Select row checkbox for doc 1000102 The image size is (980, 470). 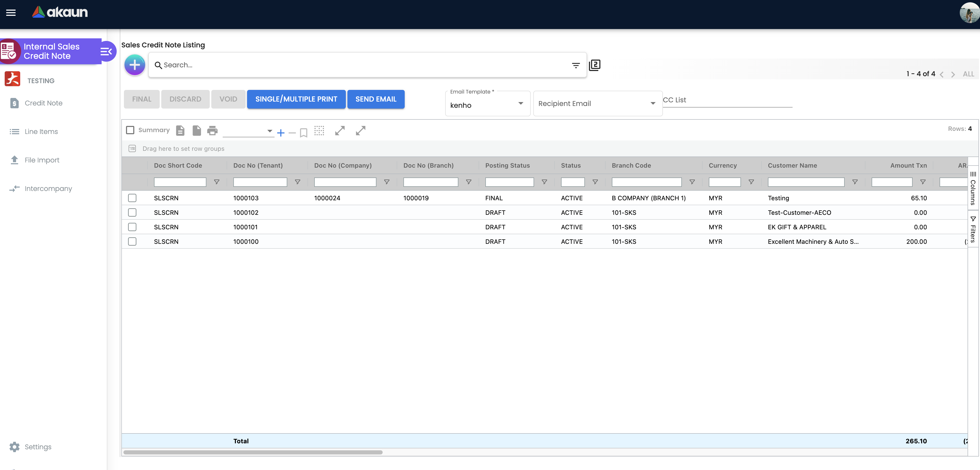[132, 212]
